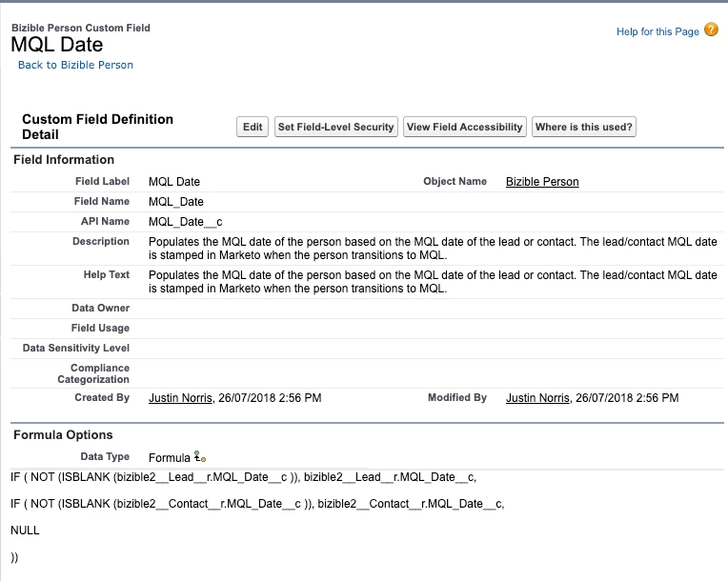Click the MQL Date page title

pyautogui.click(x=56, y=45)
